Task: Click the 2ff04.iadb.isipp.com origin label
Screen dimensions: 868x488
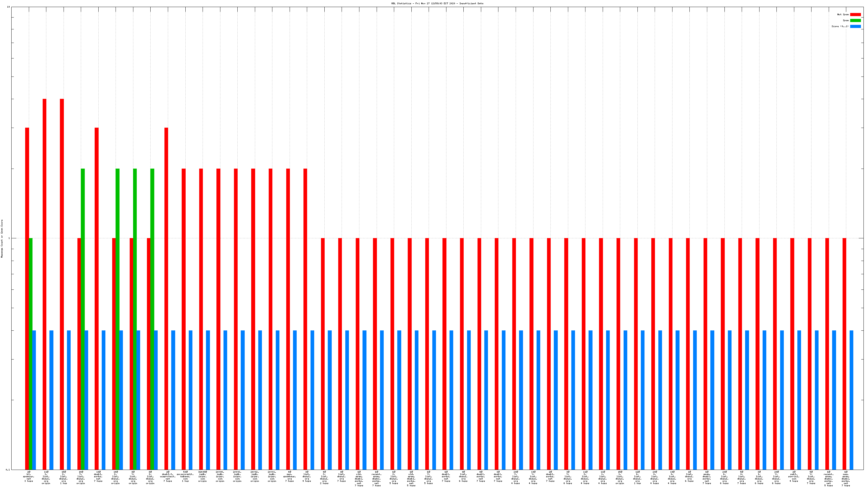Action: 220,476
